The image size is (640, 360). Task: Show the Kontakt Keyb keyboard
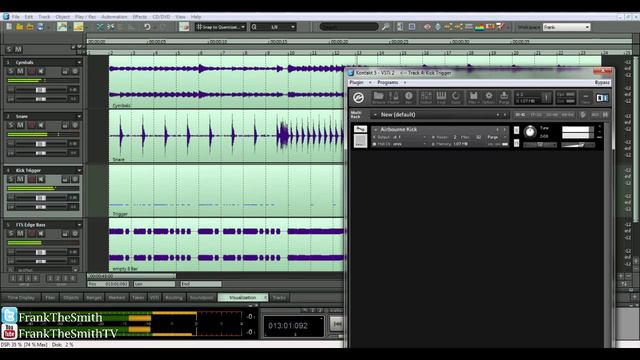(441, 98)
